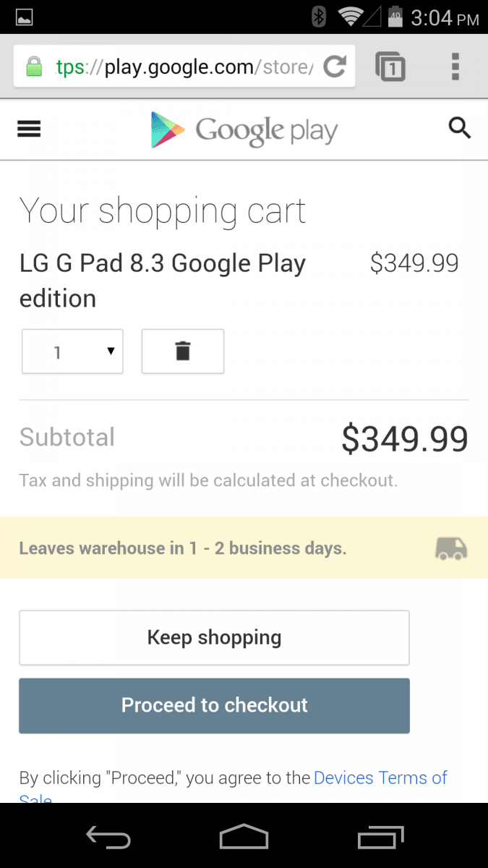The width and height of the screenshot is (488, 868).
Task: Tap the Android home button
Action: pyautogui.click(x=244, y=837)
